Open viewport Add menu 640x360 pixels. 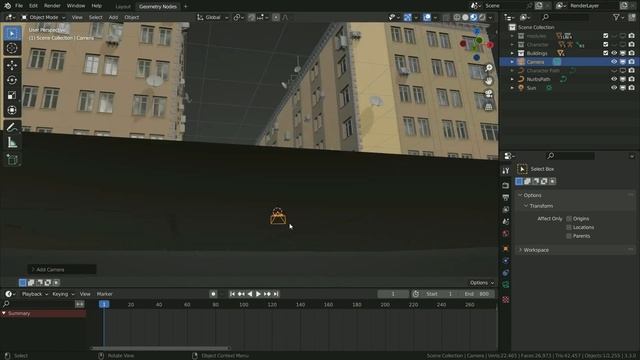click(113, 17)
